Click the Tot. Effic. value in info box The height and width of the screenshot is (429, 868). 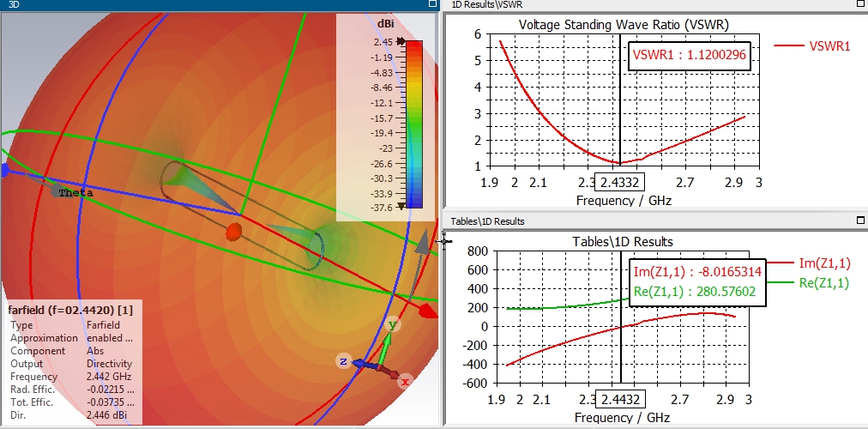click(x=110, y=402)
